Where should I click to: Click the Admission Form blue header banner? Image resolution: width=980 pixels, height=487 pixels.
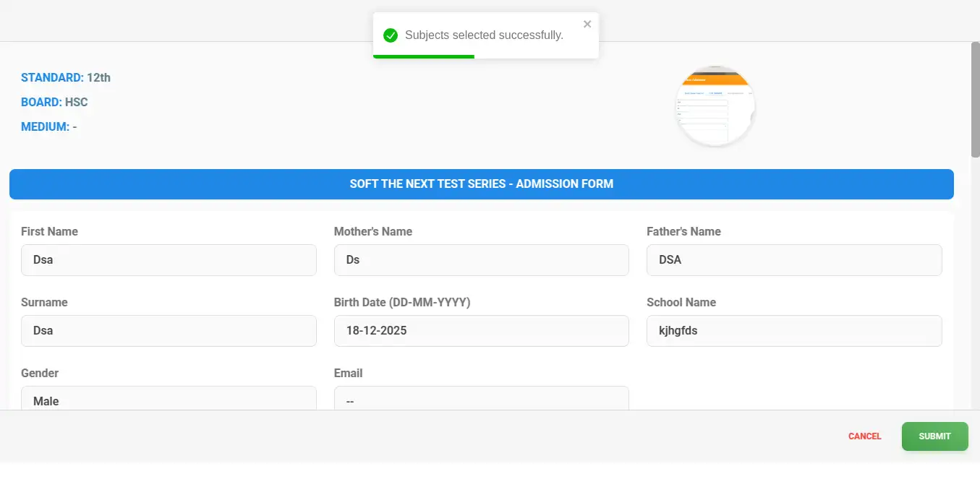click(481, 184)
